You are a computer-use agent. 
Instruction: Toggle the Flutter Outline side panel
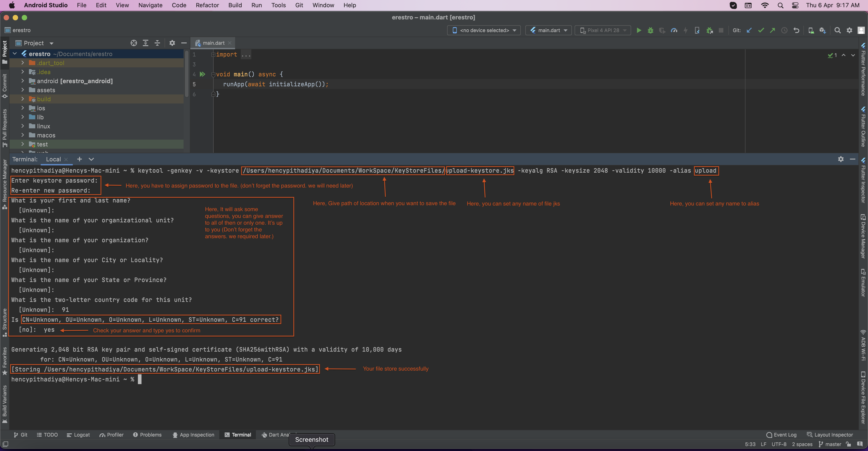[863, 127]
